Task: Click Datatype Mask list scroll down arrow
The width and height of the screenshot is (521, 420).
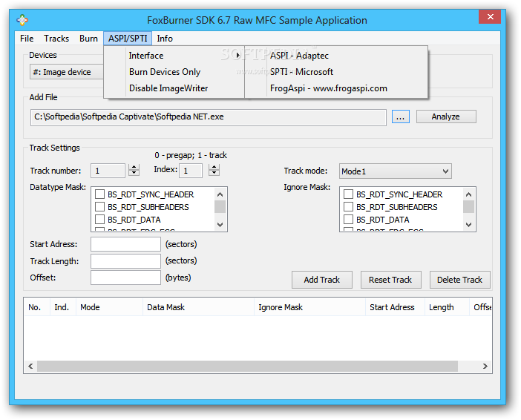Action: click(220, 225)
